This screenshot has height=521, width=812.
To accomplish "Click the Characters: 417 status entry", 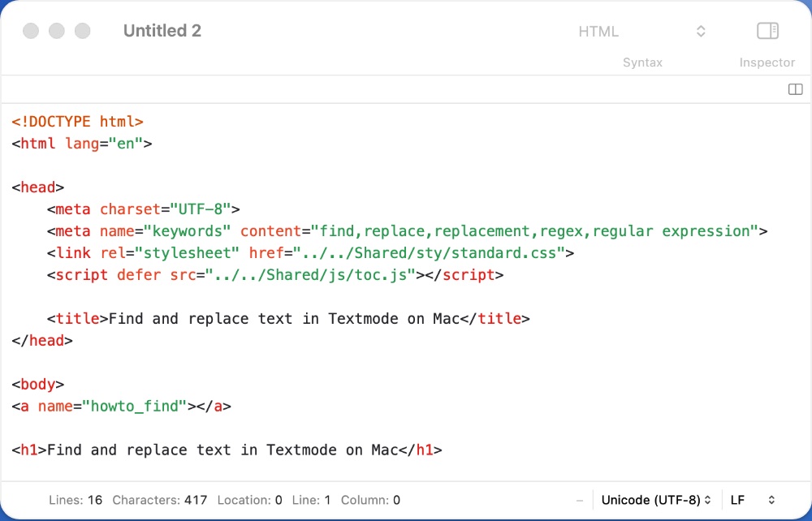I will pyautogui.click(x=159, y=500).
